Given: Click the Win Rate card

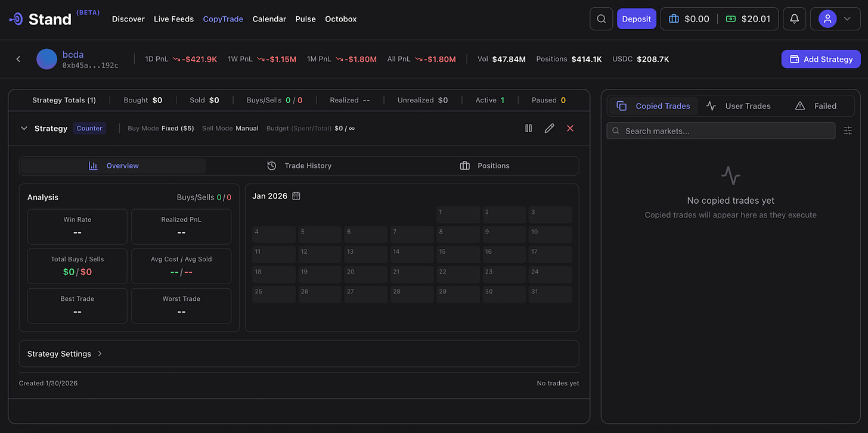Looking at the screenshot, I should point(77,226).
